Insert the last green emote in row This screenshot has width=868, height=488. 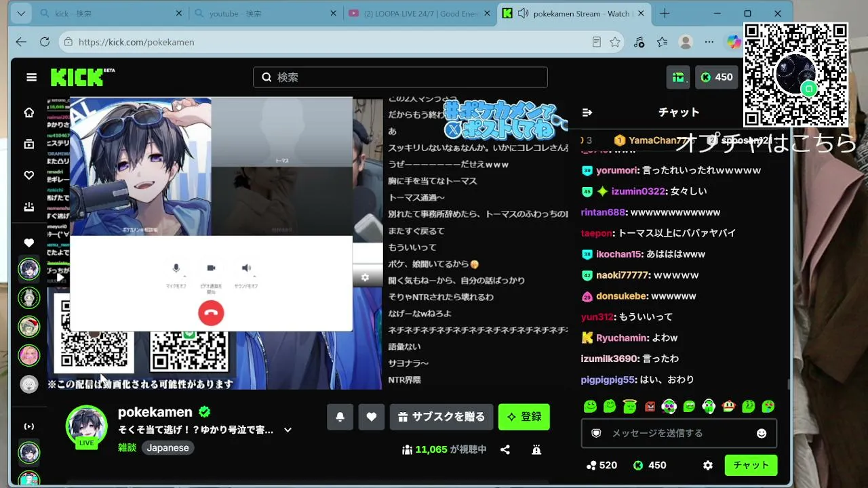[x=768, y=407]
